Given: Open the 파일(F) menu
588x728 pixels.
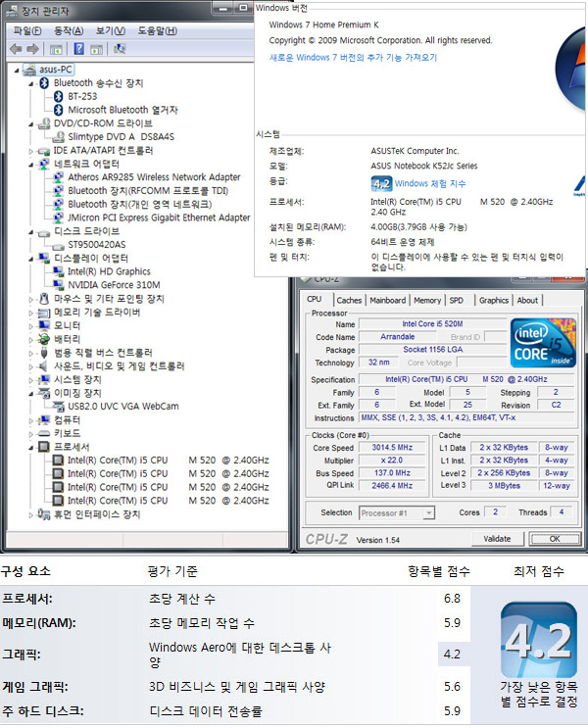Looking at the screenshot, I should click(27, 31).
